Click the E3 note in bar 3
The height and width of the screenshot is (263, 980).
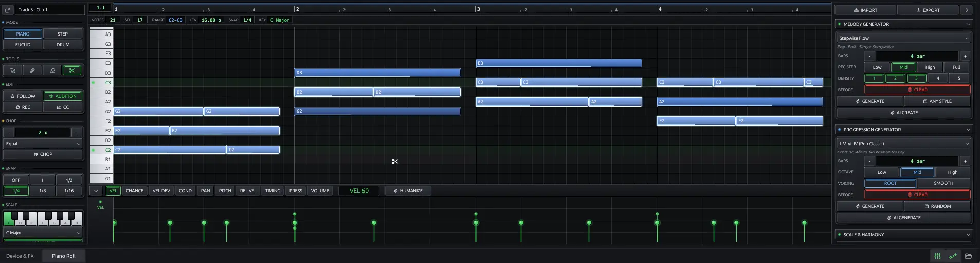[x=559, y=63]
